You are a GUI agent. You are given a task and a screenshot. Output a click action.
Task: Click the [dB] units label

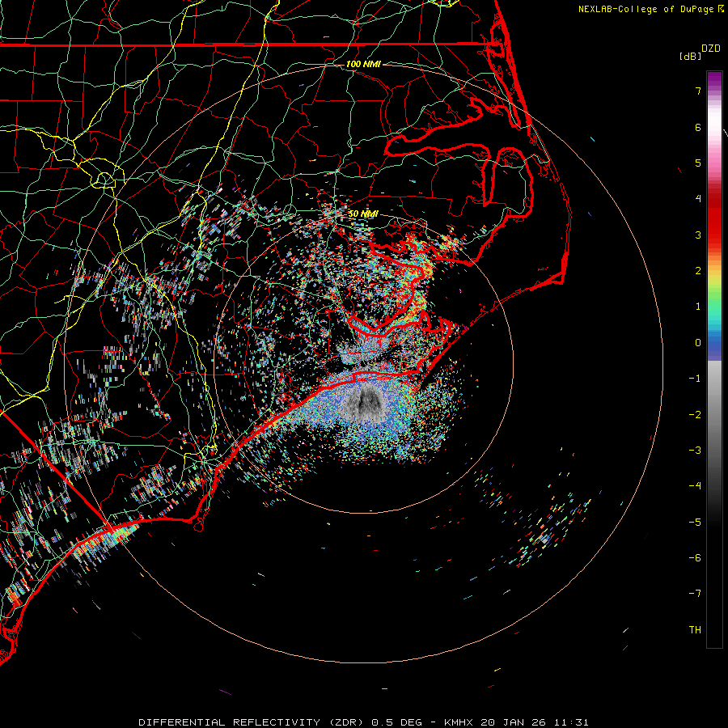coord(690,56)
